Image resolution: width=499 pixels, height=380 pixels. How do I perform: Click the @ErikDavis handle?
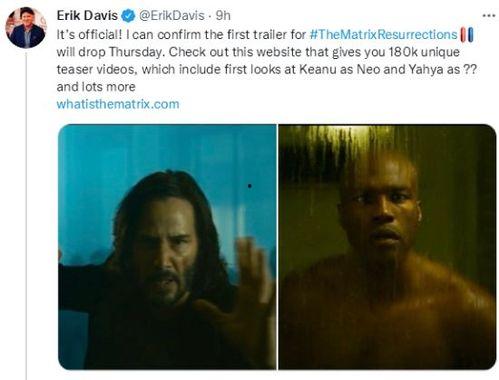pos(171,16)
